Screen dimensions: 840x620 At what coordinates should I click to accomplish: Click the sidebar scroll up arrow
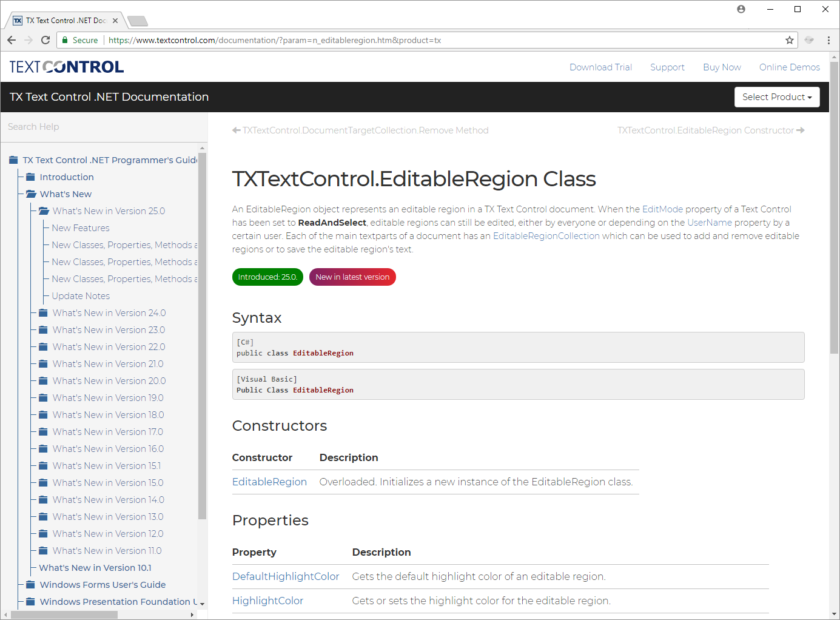click(x=203, y=148)
